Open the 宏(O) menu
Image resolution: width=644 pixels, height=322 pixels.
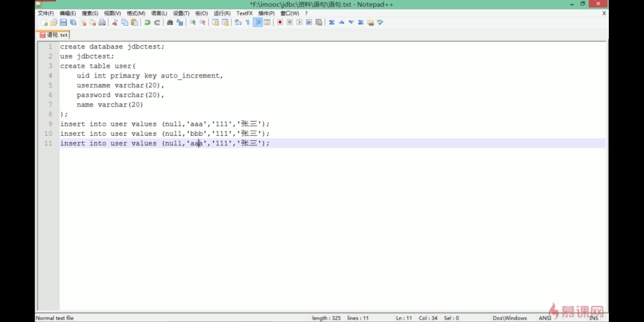coord(202,13)
